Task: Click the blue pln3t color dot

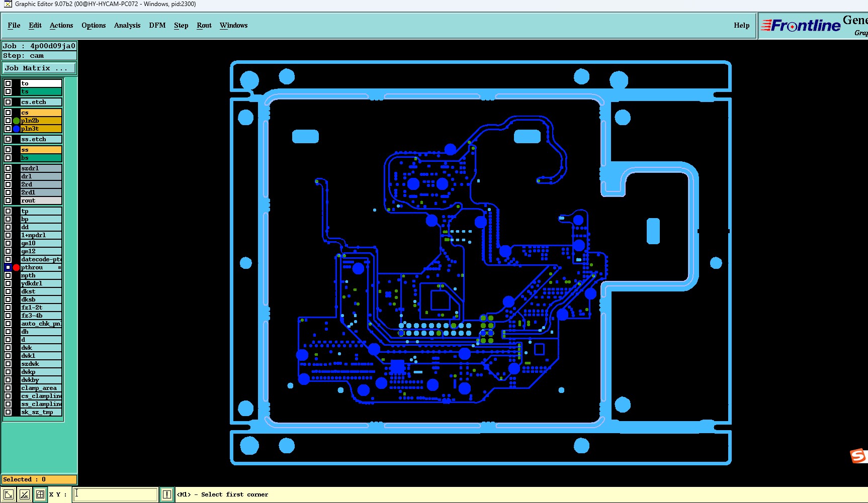Action: tap(16, 129)
